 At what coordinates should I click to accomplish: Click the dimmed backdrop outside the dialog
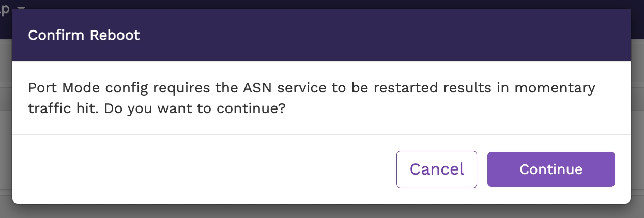click(6, 129)
